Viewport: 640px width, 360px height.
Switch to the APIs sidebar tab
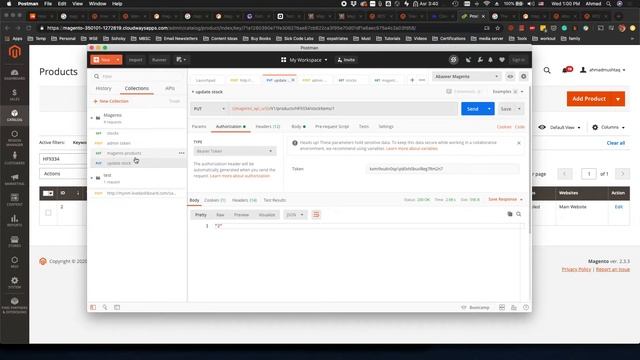tap(170, 88)
